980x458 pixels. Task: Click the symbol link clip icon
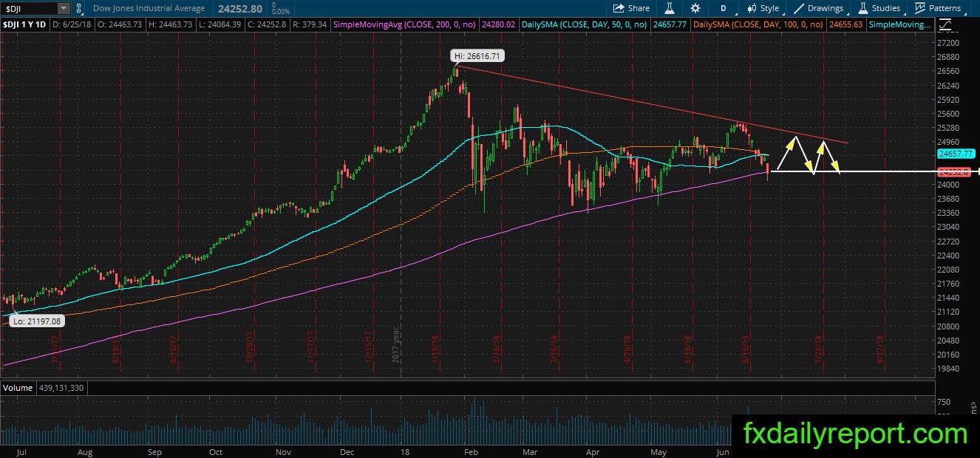[80, 8]
